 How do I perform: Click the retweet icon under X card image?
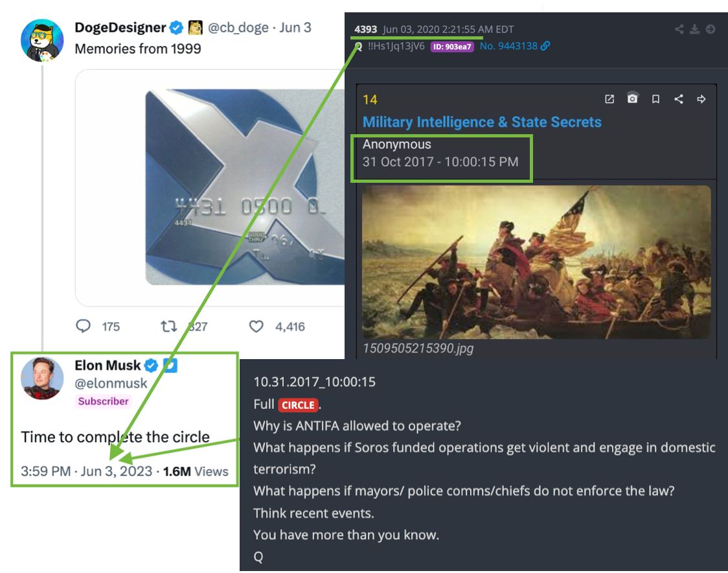point(168,326)
